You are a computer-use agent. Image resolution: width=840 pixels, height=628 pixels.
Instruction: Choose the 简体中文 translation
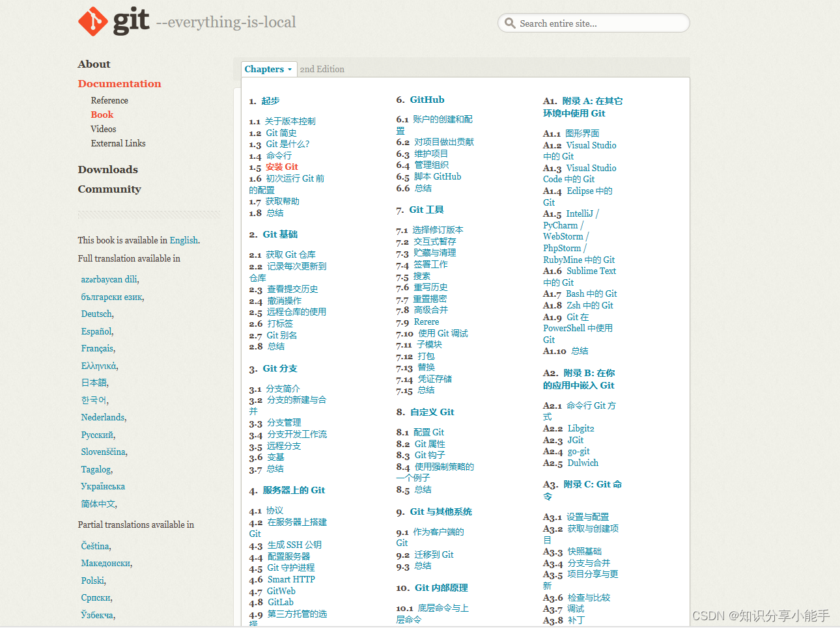point(98,504)
